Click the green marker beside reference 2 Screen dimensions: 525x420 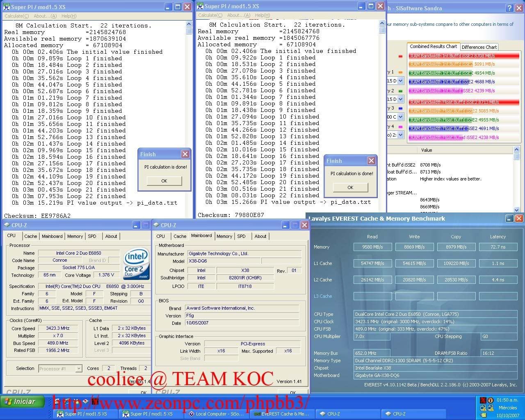point(400,91)
